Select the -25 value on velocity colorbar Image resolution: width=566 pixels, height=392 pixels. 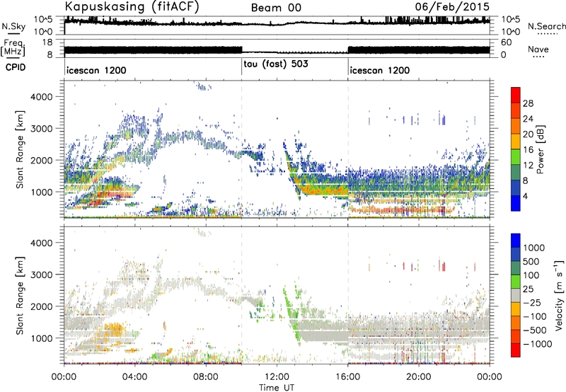coord(533,303)
